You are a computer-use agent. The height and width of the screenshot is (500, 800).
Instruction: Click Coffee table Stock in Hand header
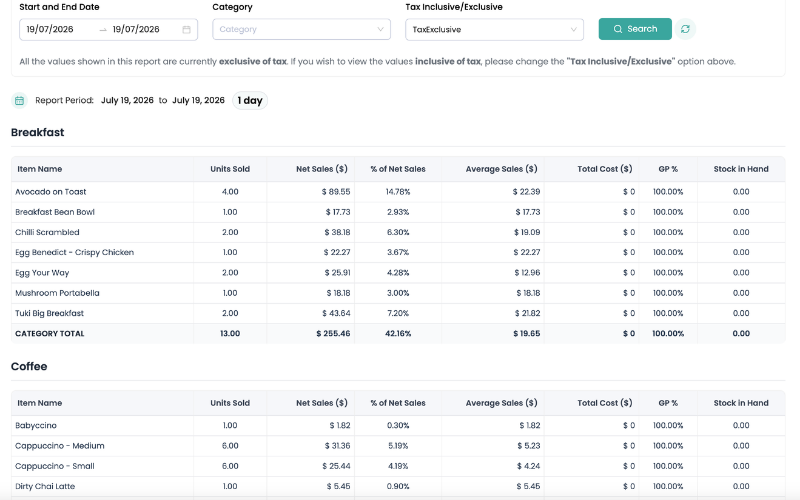(741, 403)
